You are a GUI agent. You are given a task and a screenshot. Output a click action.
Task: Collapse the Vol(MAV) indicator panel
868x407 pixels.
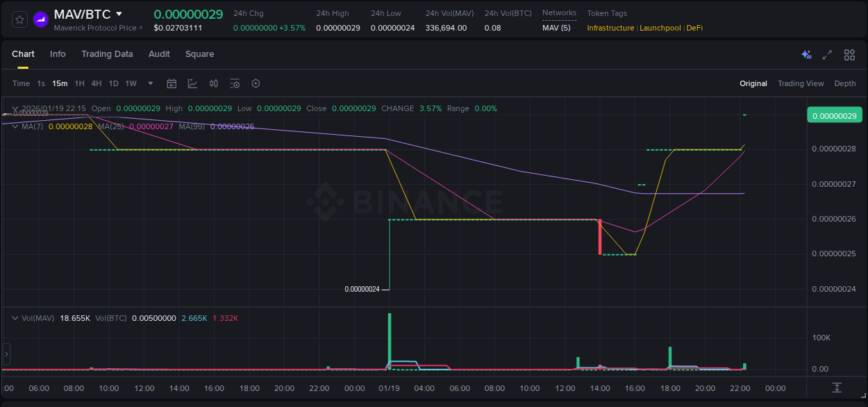[15, 318]
